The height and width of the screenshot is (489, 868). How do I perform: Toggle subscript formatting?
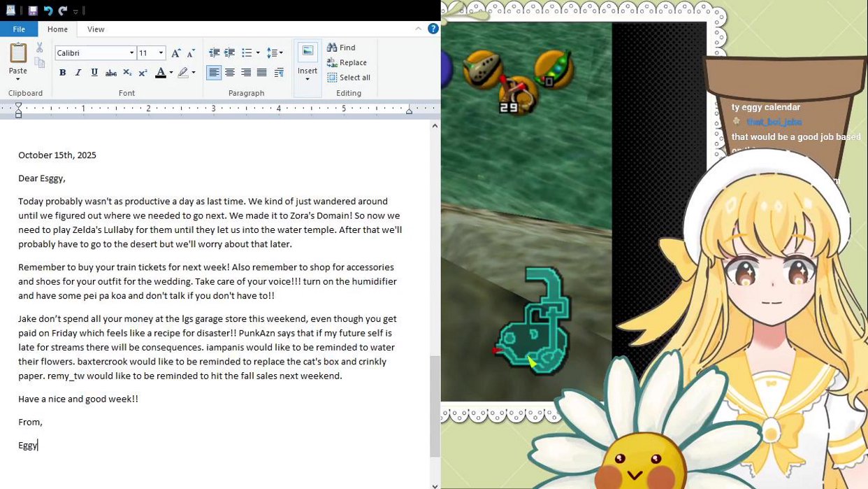click(x=127, y=73)
